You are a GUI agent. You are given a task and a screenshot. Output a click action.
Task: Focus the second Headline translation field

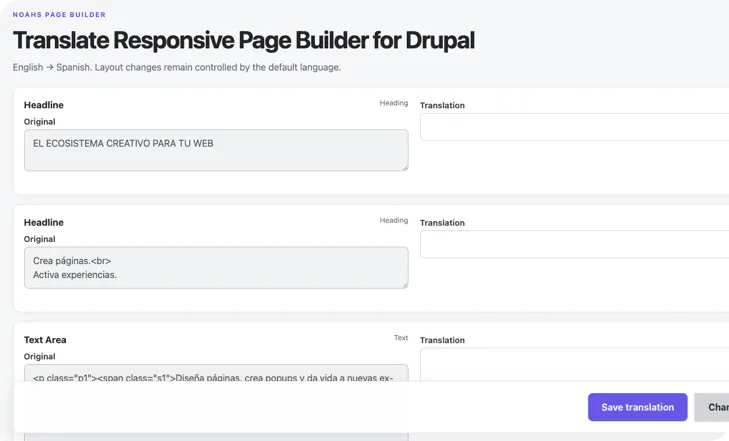tap(575, 244)
